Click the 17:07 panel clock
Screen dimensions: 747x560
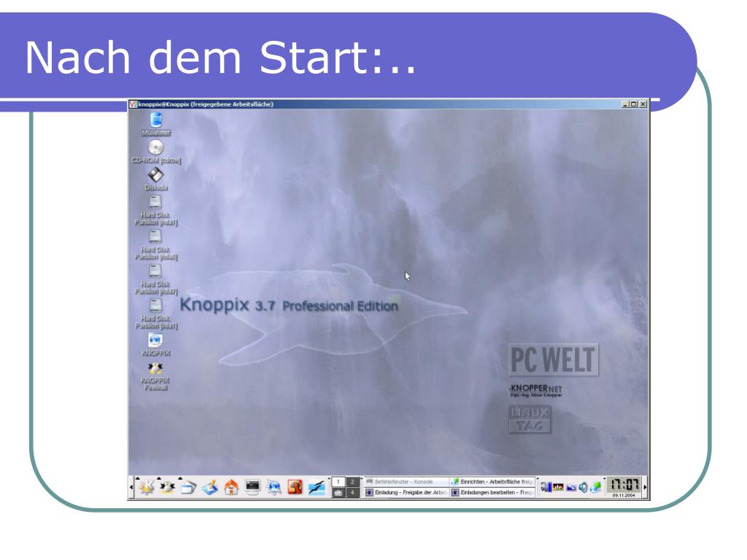pyautogui.click(x=624, y=485)
